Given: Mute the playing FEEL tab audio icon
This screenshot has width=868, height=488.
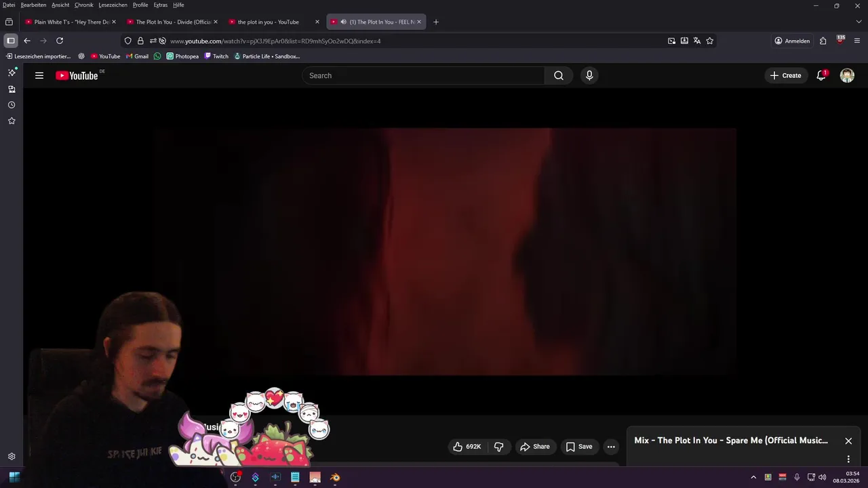Looking at the screenshot, I should click(x=343, y=22).
